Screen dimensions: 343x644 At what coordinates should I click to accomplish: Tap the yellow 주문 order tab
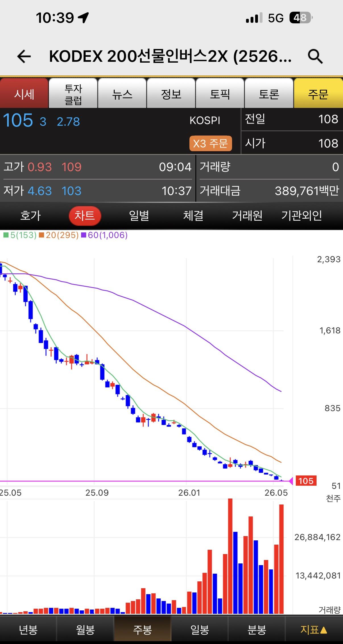(x=318, y=93)
